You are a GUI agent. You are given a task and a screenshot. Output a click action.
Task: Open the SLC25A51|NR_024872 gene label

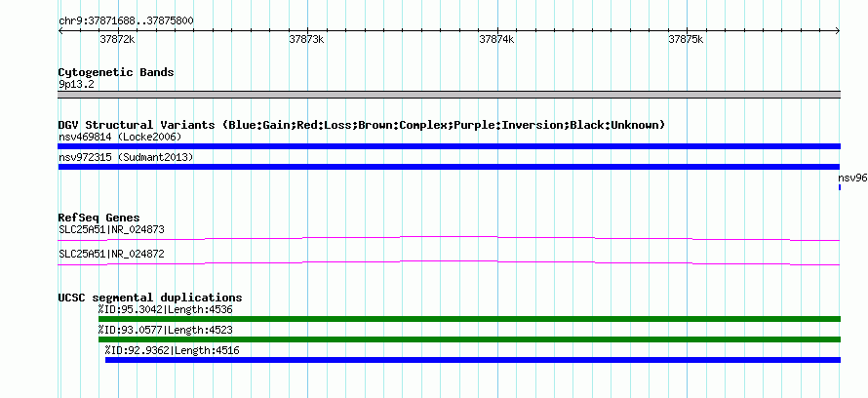(112, 254)
